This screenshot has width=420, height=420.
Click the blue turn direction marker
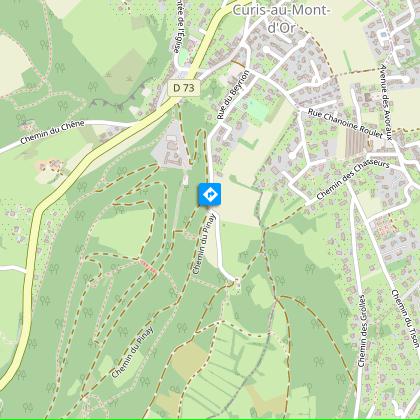click(210, 194)
